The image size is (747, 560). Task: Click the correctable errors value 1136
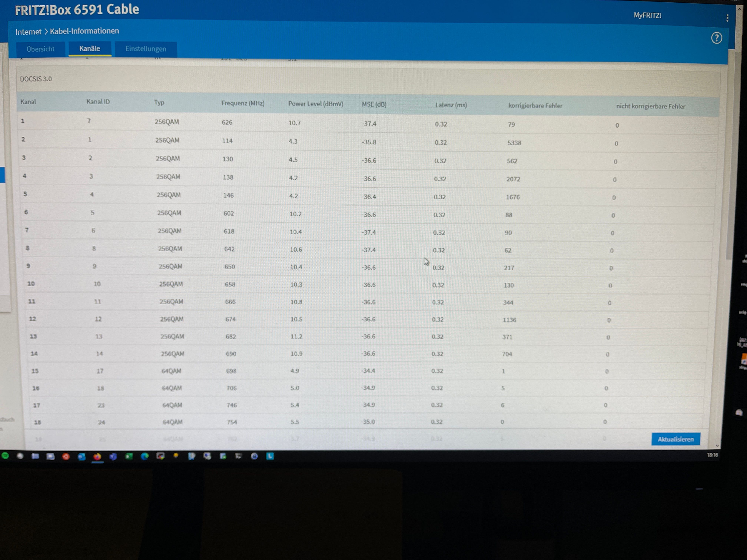(510, 320)
